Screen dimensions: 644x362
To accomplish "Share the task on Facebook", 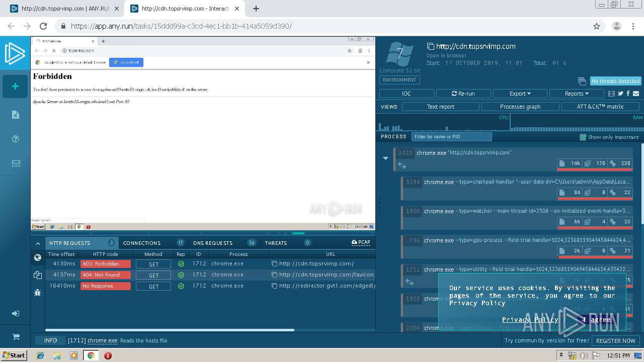I will click(628, 94).
